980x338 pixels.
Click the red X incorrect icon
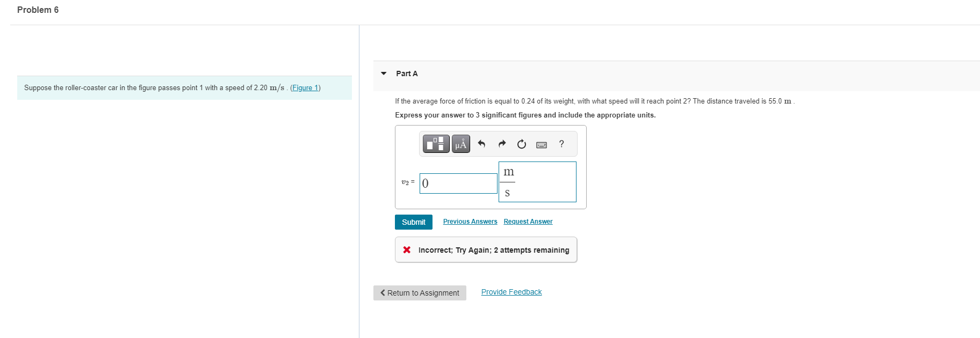pos(407,250)
